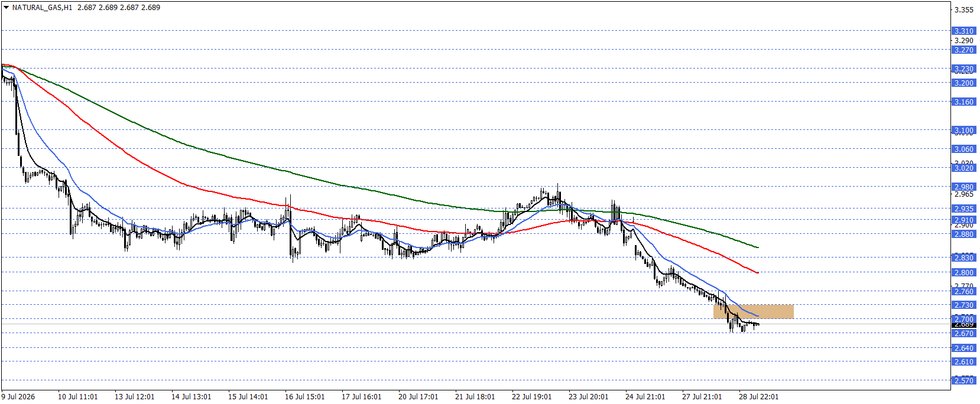Image resolution: width=980 pixels, height=404 pixels.
Task: Click the NATURAL_GAS,H1 chart title text
Action: click(42, 8)
